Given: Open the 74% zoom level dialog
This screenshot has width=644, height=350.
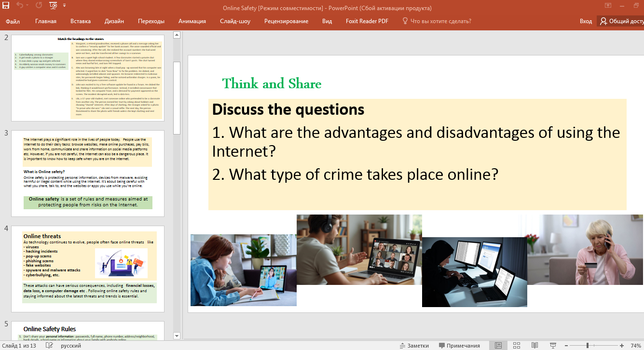Looking at the screenshot, I should coord(635,345).
